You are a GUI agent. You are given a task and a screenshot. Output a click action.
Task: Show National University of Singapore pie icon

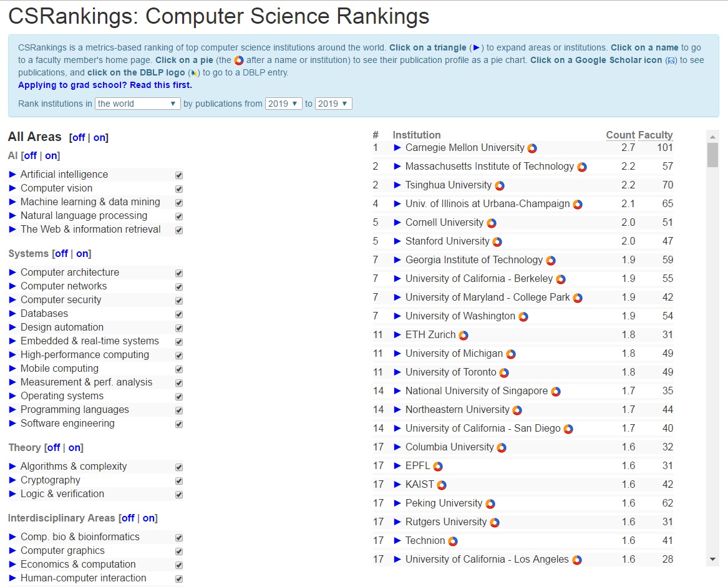556,392
